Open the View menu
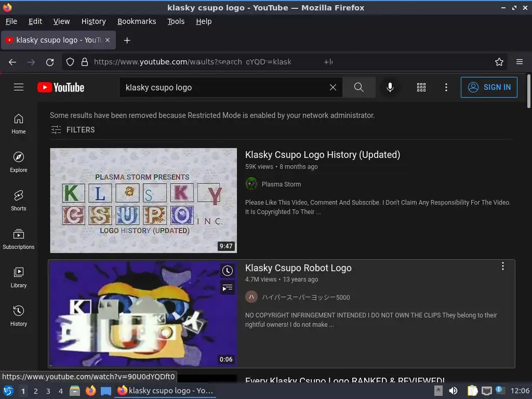The image size is (532, 399). [61, 21]
